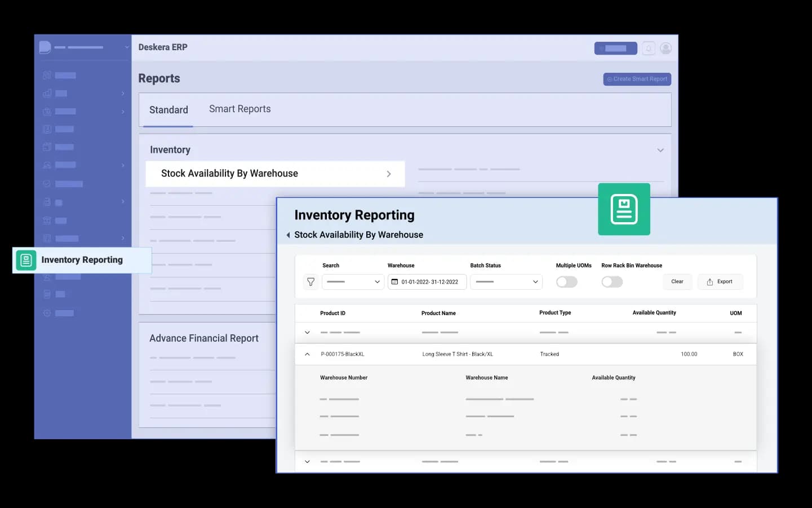The width and height of the screenshot is (812, 508).
Task: Open Inventory Reporting in the left sidebar
Action: pos(82,260)
